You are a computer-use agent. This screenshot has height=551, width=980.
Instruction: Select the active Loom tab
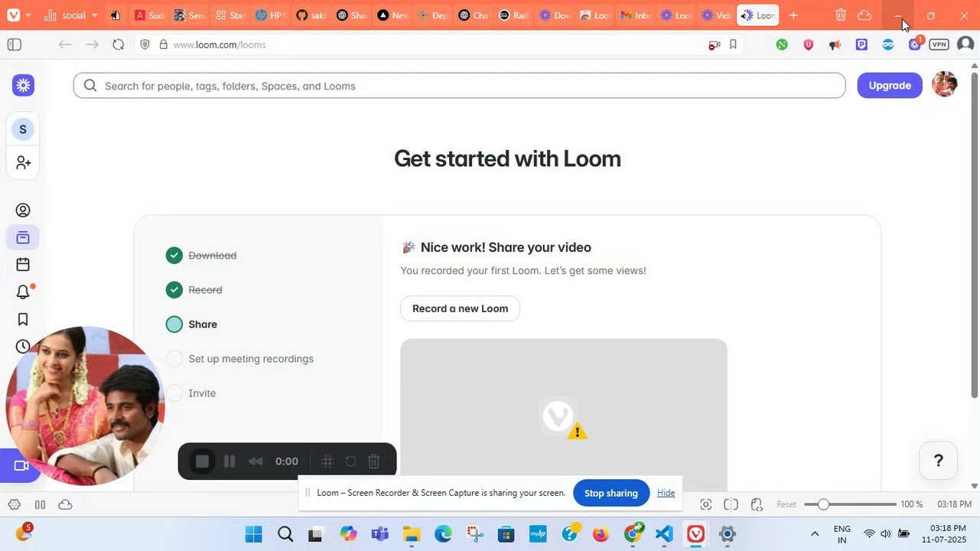pos(757,15)
